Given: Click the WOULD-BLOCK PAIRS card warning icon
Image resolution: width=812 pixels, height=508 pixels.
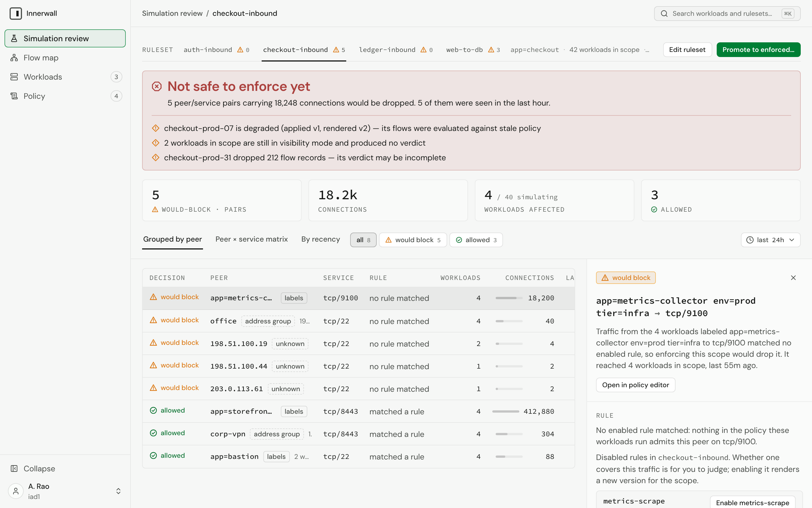Looking at the screenshot, I should [x=155, y=209].
